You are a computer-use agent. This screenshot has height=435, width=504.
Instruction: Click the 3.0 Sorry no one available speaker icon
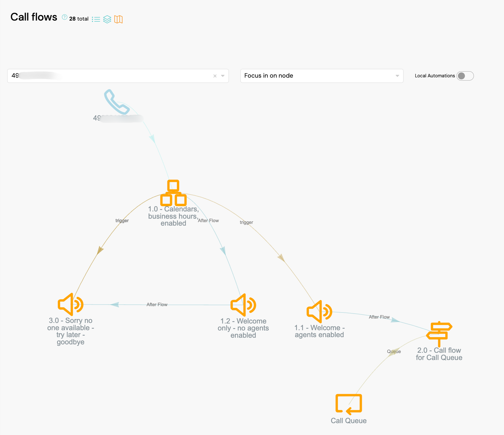70,304
